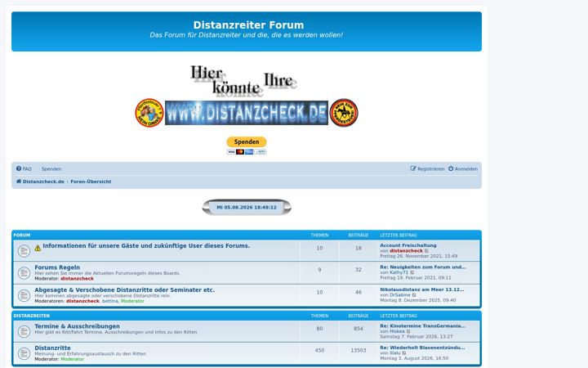Click Anmelden to log in
This screenshot has width=588, height=368.
click(463, 169)
